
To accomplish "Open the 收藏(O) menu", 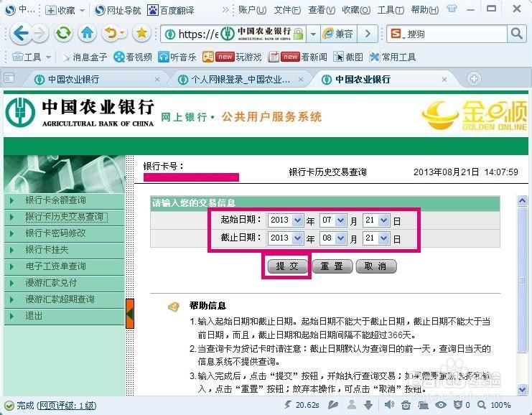I will click(356, 10).
